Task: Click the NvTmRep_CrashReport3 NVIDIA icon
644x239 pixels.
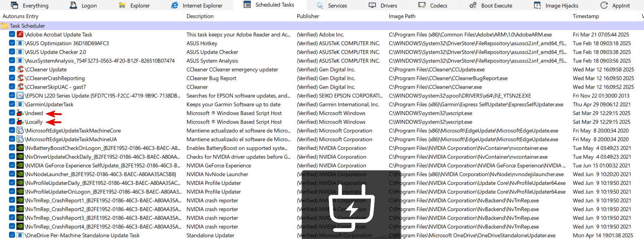Action: 20,218
